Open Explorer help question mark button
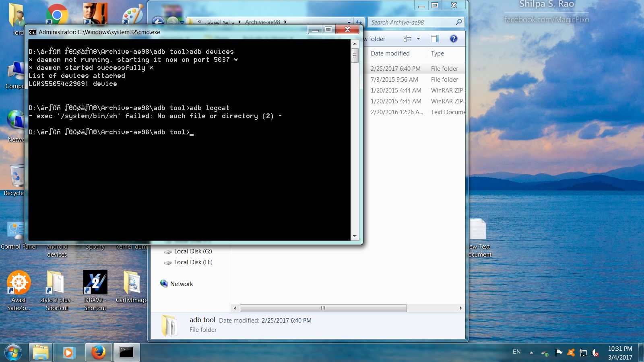 point(454,39)
